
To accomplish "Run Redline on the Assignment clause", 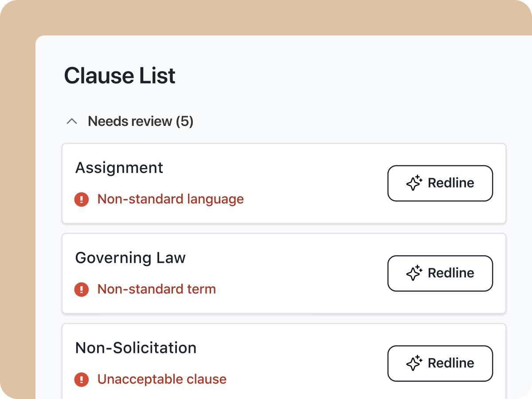I will 440,183.
